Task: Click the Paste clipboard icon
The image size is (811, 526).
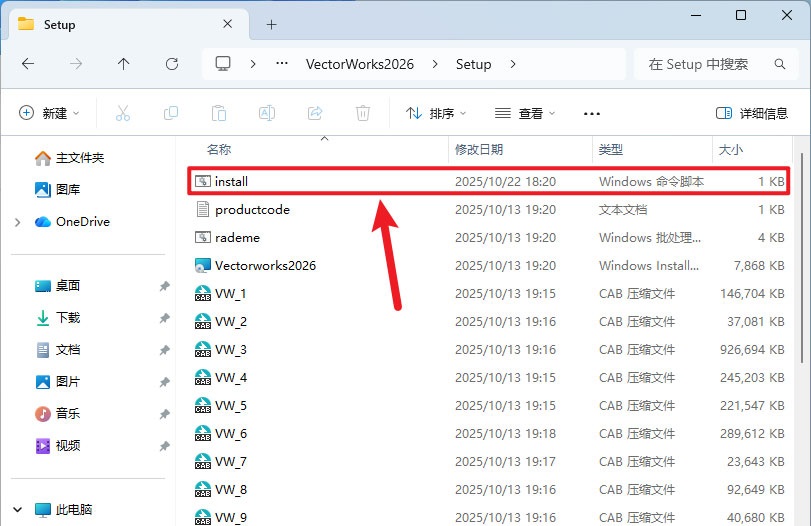Action: [x=219, y=113]
